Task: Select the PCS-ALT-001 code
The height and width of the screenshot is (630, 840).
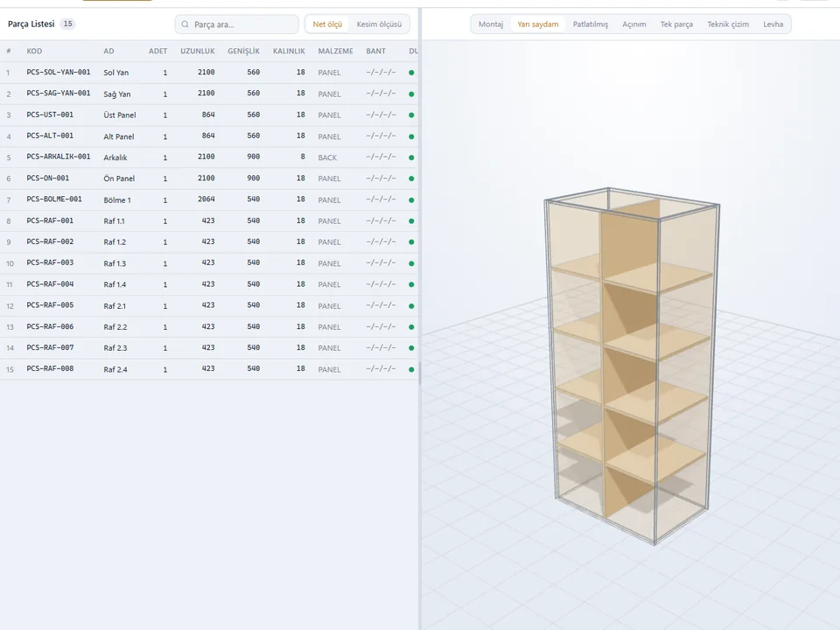Action: (50, 136)
